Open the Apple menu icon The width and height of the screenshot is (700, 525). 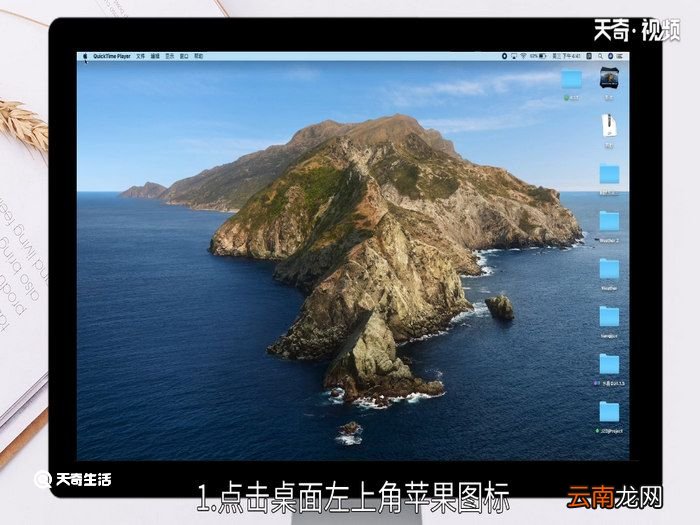click(85, 56)
